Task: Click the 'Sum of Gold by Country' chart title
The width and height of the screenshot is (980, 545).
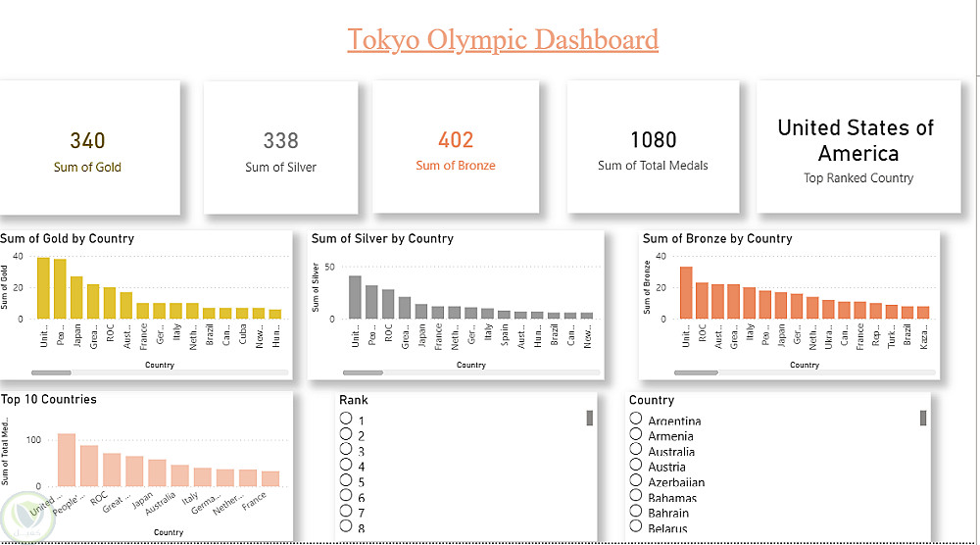Action: pyautogui.click(x=68, y=239)
